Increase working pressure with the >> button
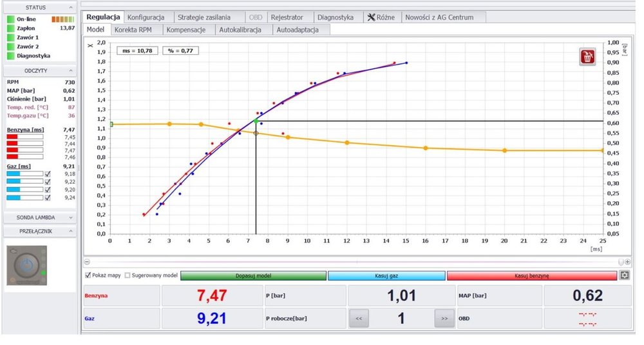This screenshot has height=345, width=644. click(442, 318)
